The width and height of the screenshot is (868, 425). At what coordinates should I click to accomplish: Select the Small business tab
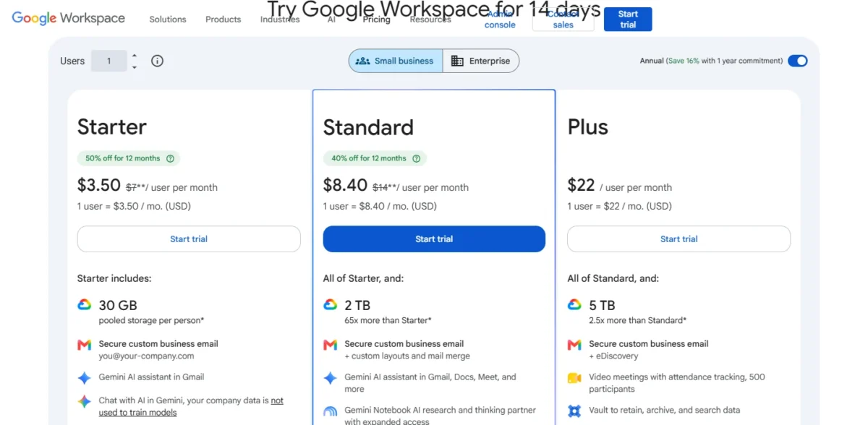[395, 61]
